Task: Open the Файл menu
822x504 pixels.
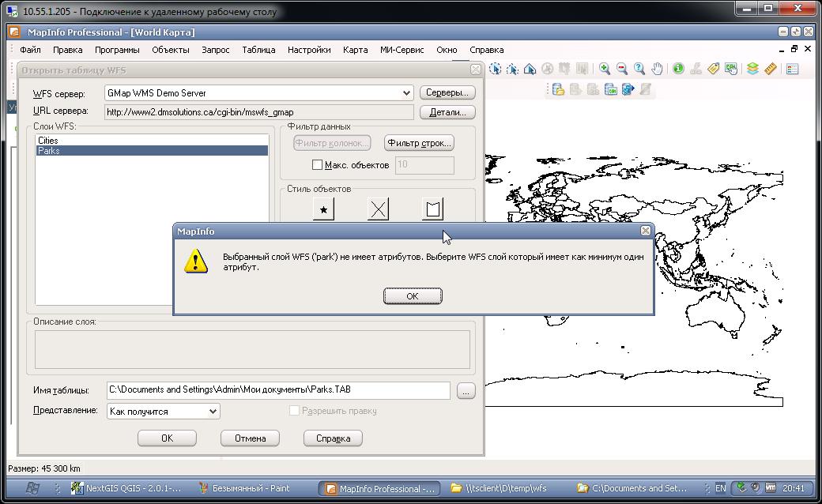Action: point(30,50)
